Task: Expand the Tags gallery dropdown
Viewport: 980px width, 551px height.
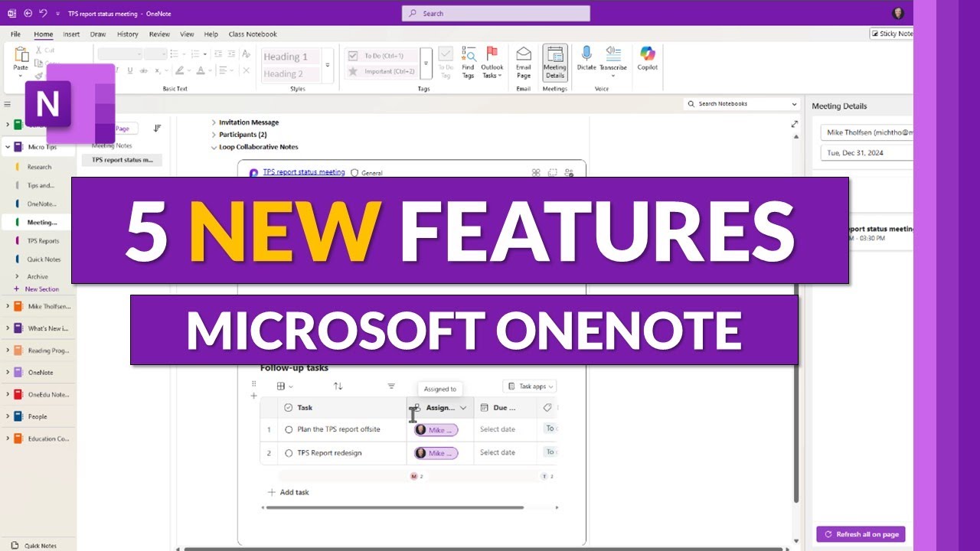Action: 426,64
